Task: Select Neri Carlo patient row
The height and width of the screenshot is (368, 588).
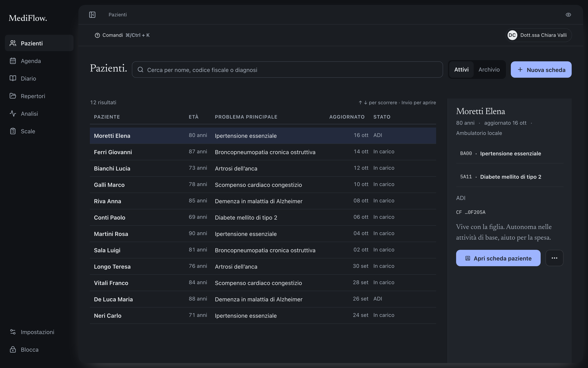Action: (263, 315)
